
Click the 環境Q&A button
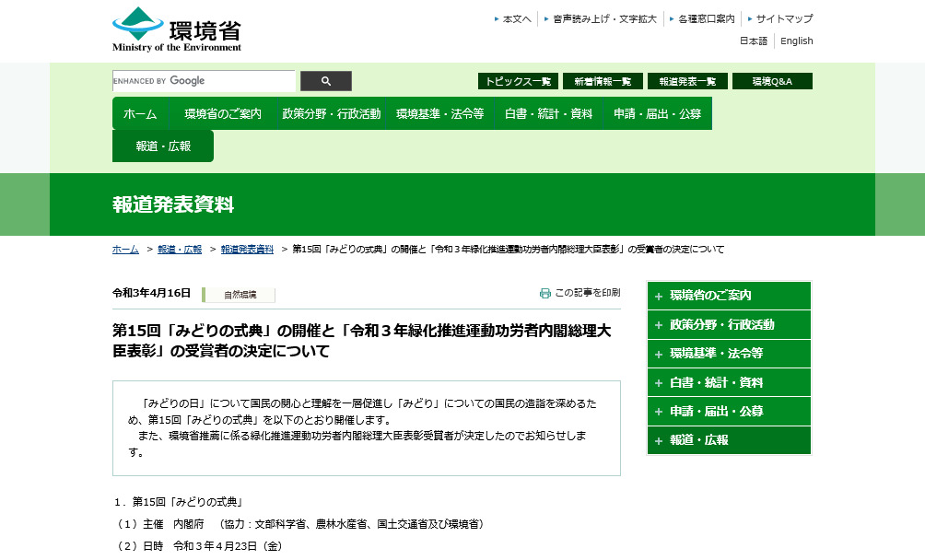point(772,81)
